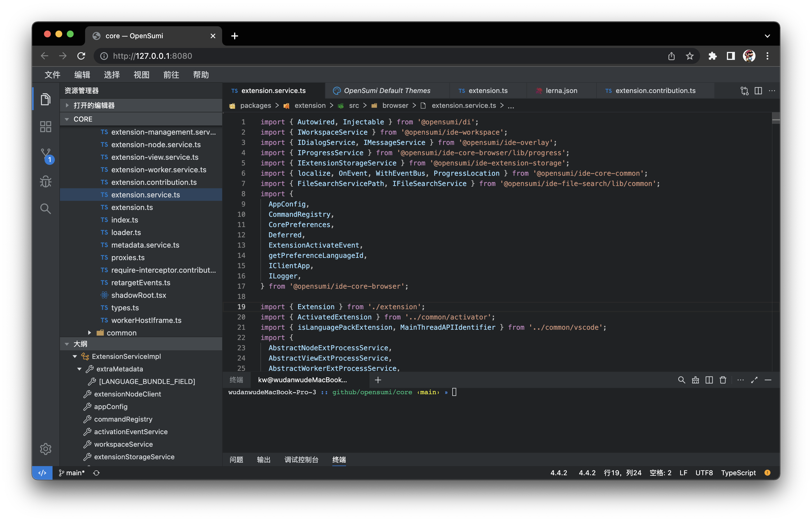The height and width of the screenshot is (522, 812).
Task: Bookmark this page with star icon
Action: pyautogui.click(x=689, y=56)
